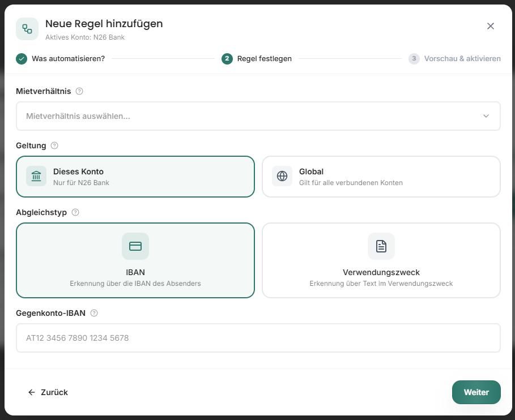Choose Global scope for all accounts
515x420 pixels.
[x=381, y=177]
